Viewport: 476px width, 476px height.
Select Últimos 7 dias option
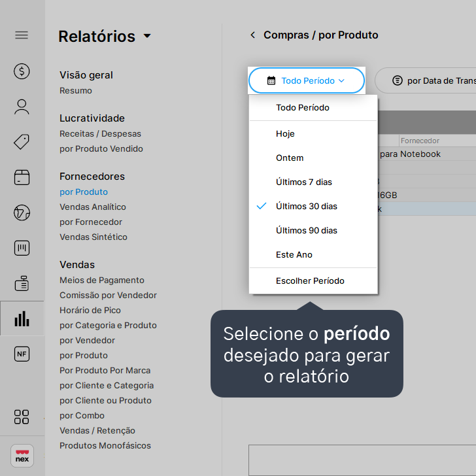(x=313, y=182)
